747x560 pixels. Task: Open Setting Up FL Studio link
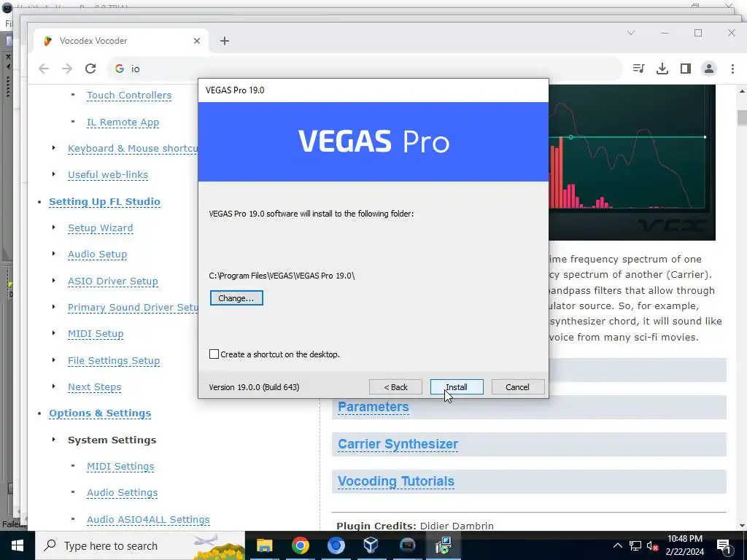[x=105, y=201]
